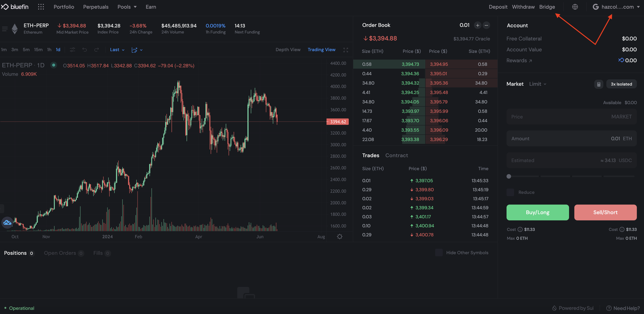Check Hide Other Symbols
Viewport: 644px width, 314px height.
(439, 253)
